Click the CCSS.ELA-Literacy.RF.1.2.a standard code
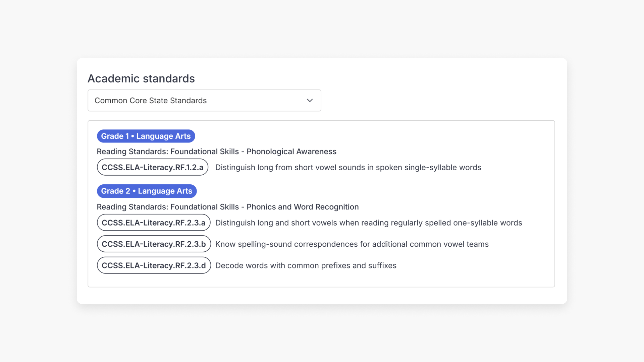 pyautogui.click(x=153, y=167)
